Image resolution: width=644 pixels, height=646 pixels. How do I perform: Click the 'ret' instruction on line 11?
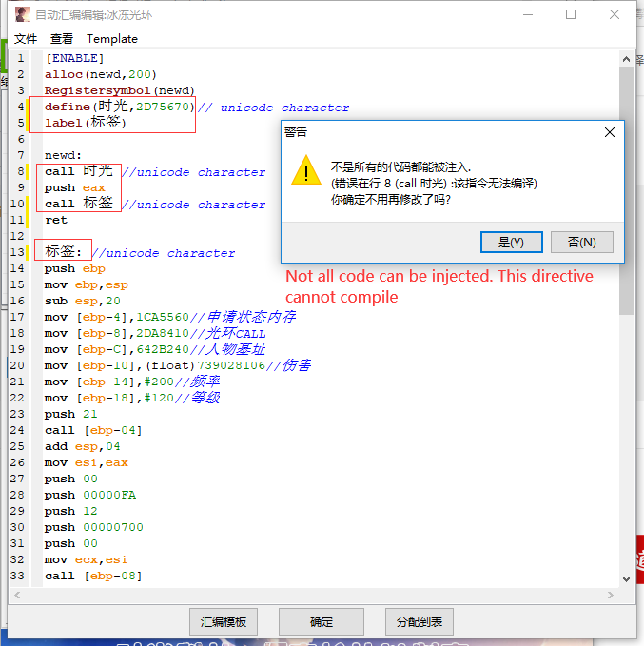tap(56, 220)
